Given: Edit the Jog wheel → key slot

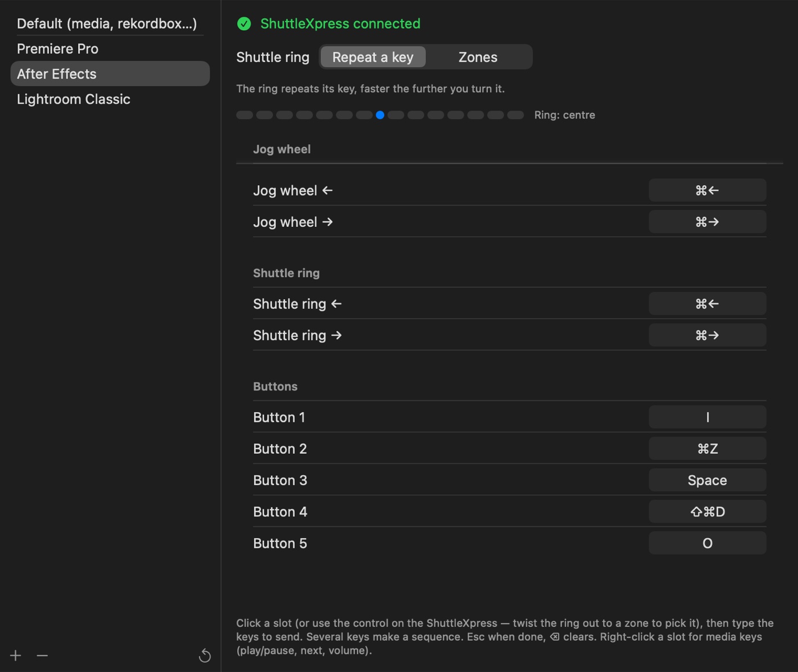Looking at the screenshot, I should (x=707, y=222).
